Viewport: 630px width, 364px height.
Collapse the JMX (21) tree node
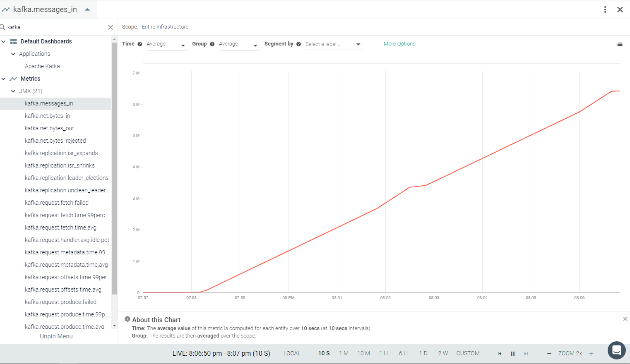[13, 91]
